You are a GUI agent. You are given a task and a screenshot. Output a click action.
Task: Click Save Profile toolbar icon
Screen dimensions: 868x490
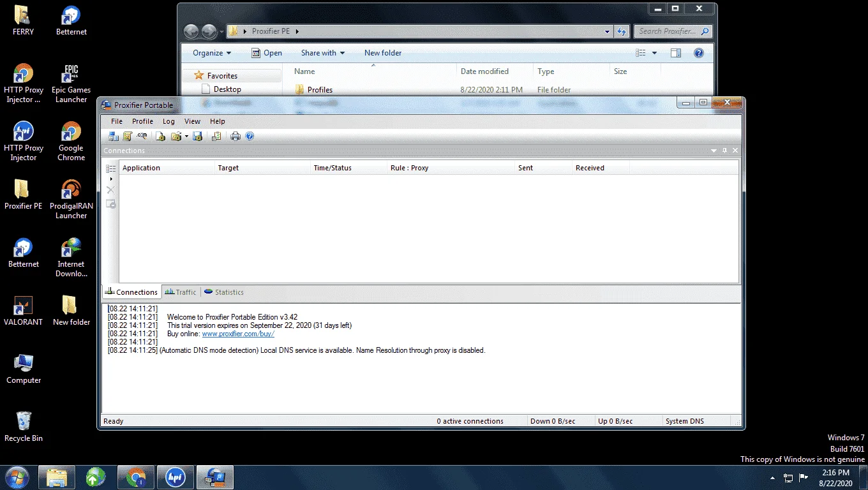[198, 136]
